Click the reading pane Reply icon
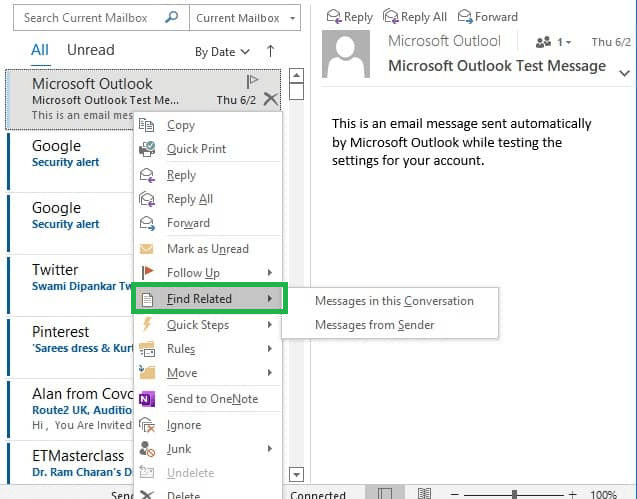 [x=334, y=16]
